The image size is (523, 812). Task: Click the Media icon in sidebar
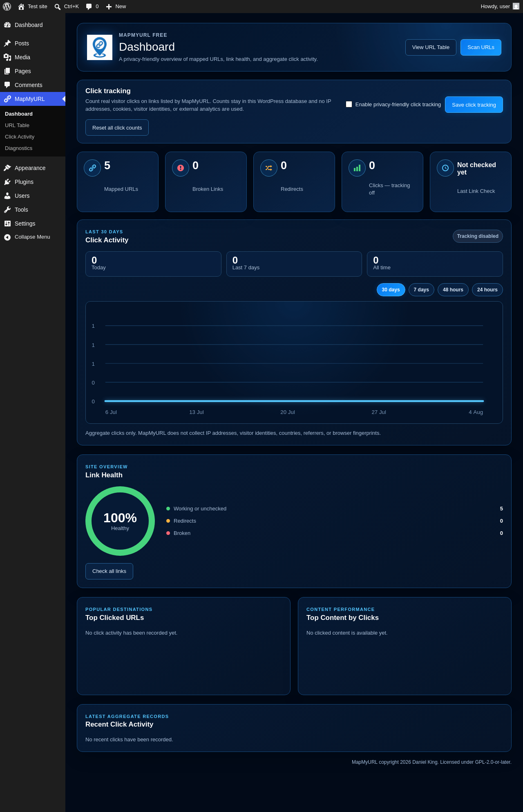(x=7, y=57)
